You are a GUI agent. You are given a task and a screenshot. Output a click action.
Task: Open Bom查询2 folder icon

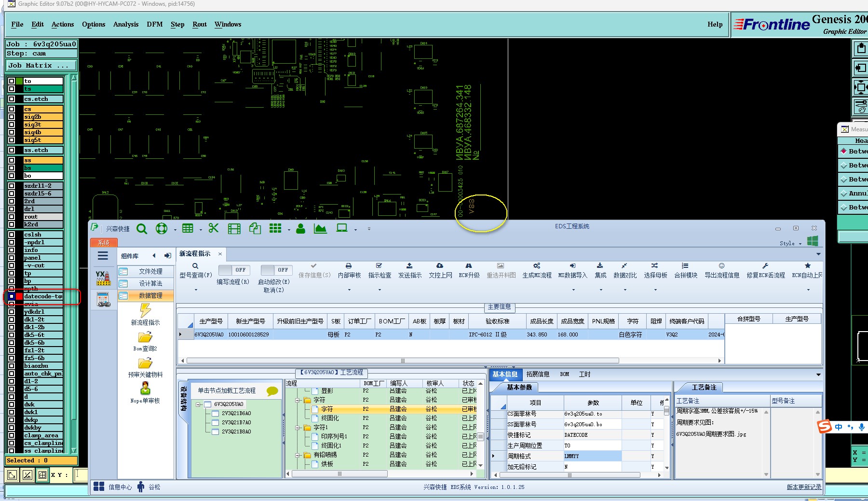tap(145, 336)
